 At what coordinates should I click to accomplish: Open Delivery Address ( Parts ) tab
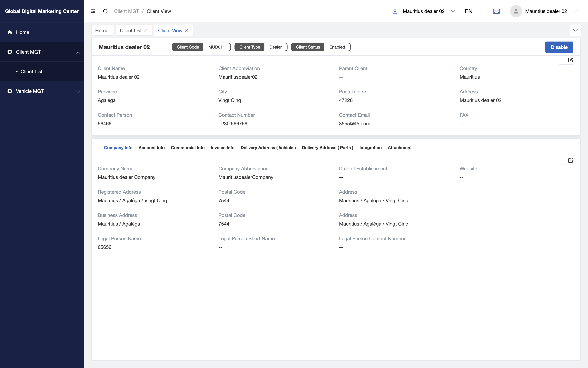coord(327,148)
